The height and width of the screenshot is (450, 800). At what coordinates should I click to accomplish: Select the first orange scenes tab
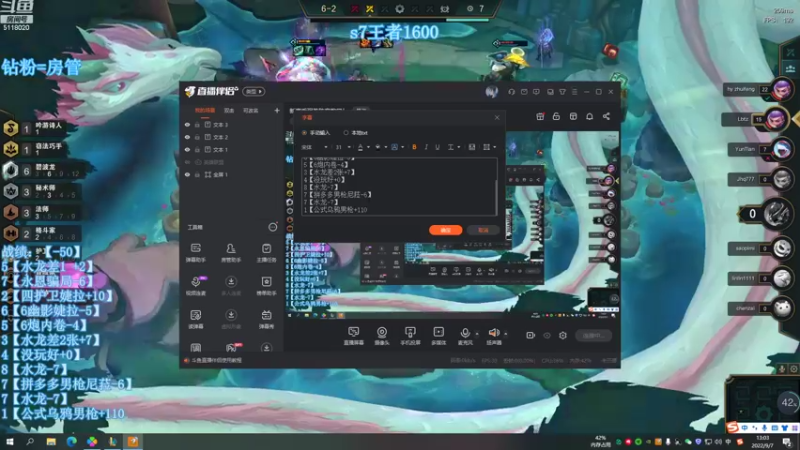point(205,111)
